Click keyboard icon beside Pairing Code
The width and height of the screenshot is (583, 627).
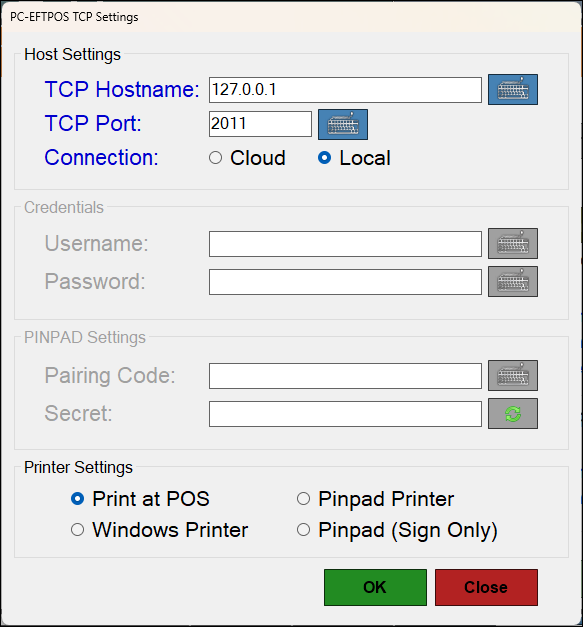pos(513,375)
